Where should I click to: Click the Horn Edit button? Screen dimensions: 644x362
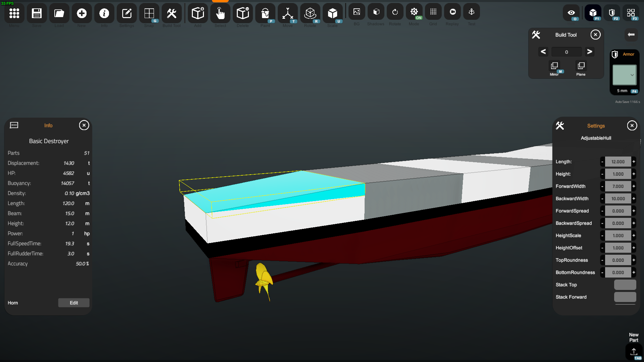pos(74,303)
